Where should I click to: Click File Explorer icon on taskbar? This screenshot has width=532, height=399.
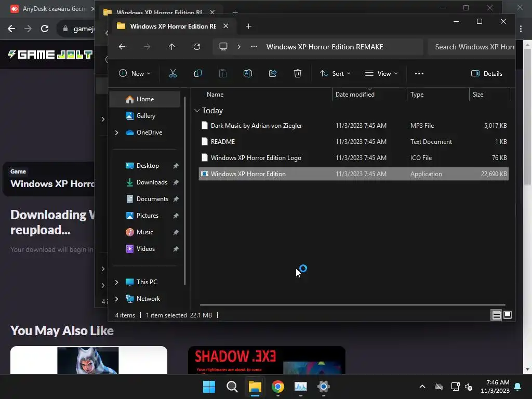pyautogui.click(x=255, y=387)
